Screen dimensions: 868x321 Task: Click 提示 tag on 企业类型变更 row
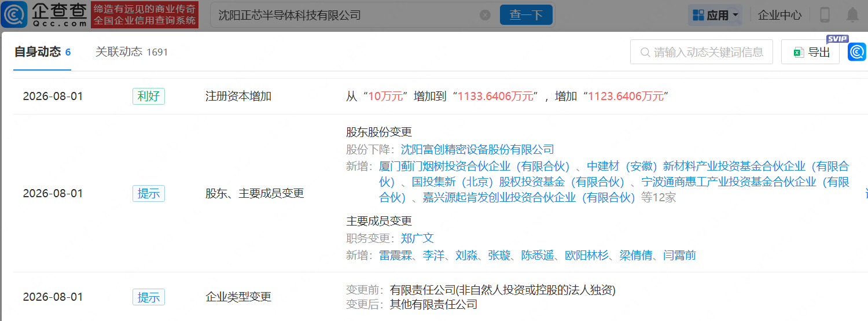click(x=149, y=297)
